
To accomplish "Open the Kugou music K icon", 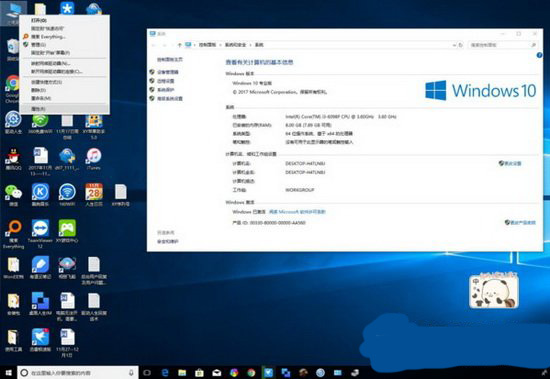I will (x=40, y=195).
